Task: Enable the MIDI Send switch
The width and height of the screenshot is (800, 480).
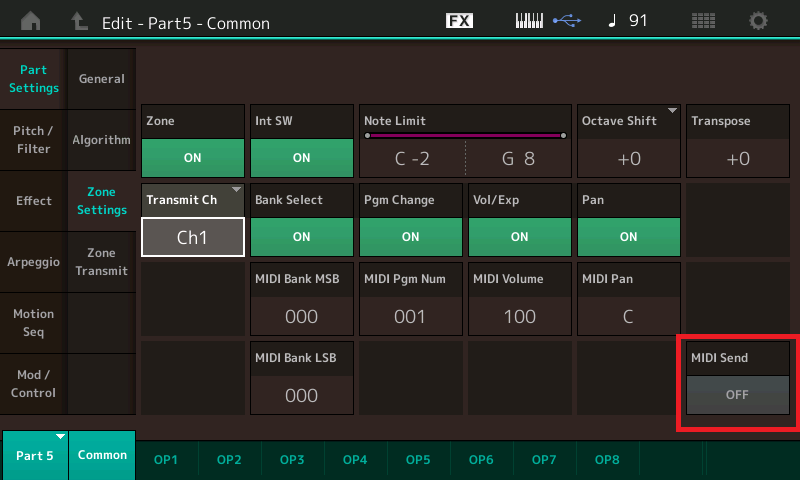Action: coord(737,394)
